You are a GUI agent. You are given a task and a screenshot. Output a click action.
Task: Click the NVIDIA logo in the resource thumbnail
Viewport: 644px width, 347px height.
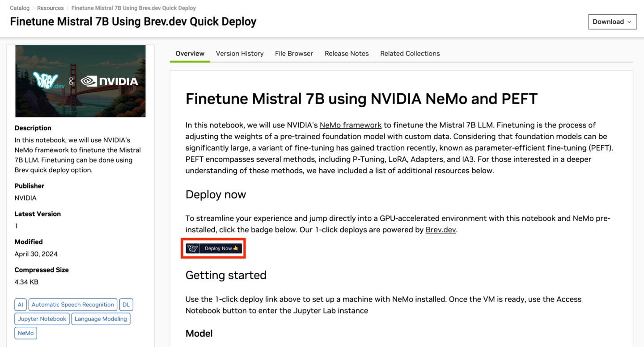110,81
